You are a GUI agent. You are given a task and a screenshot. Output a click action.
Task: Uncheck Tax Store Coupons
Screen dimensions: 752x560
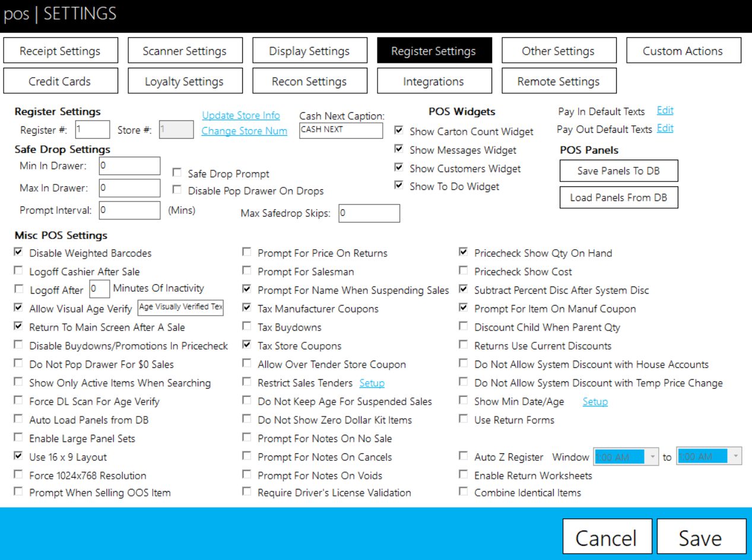tap(246, 345)
